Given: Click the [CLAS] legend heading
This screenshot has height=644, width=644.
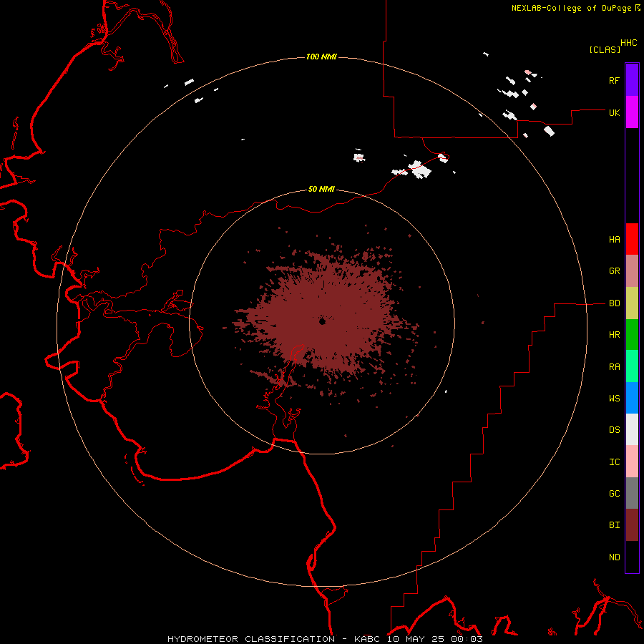Looking at the screenshot, I should coord(605,49).
